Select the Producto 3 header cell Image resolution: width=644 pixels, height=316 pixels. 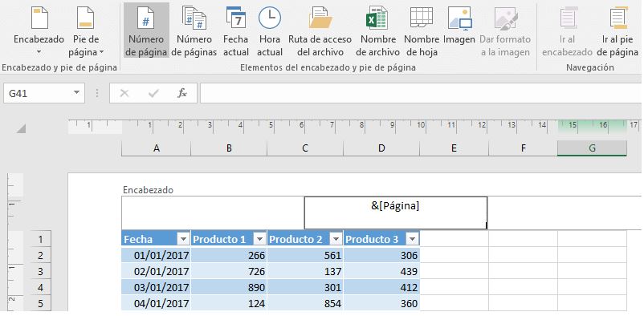coord(381,239)
